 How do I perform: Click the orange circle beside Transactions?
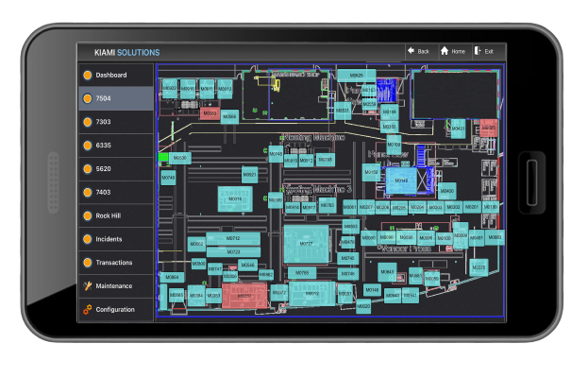[x=88, y=263]
